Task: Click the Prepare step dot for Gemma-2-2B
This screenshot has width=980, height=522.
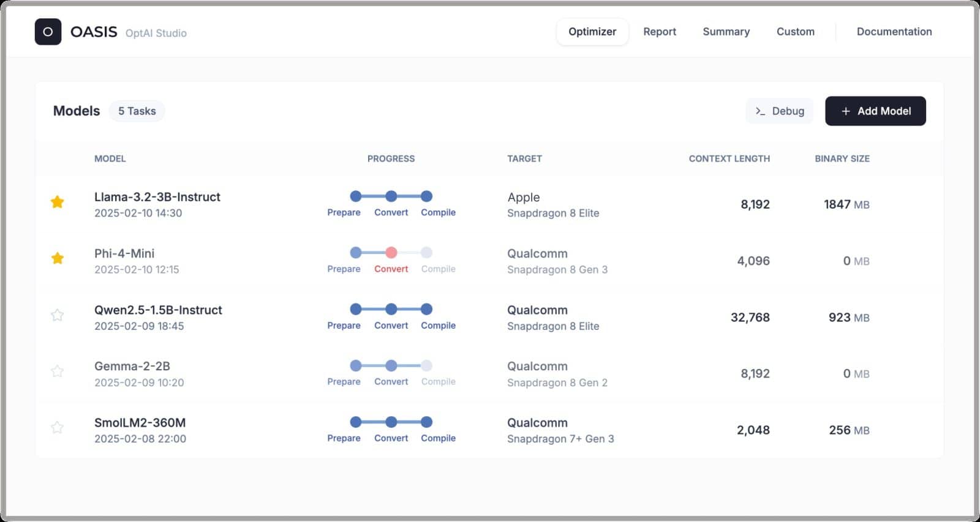Action: (356, 366)
